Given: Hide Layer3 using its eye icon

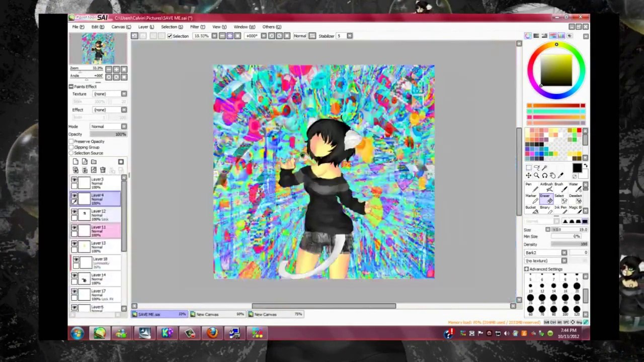Looking at the screenshot, I should click(x=74, y=180).
